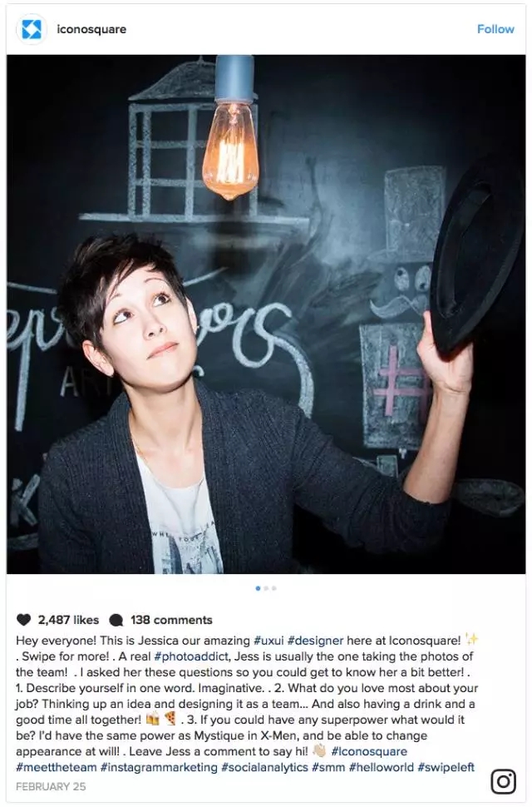Click the Iconosquare profile avatar icon
The height and width of the screenshot is (807, 532).
(32, 29)
